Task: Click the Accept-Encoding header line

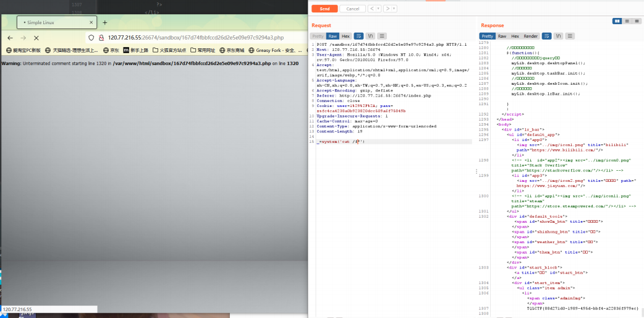Action: (x=354, y=90)
